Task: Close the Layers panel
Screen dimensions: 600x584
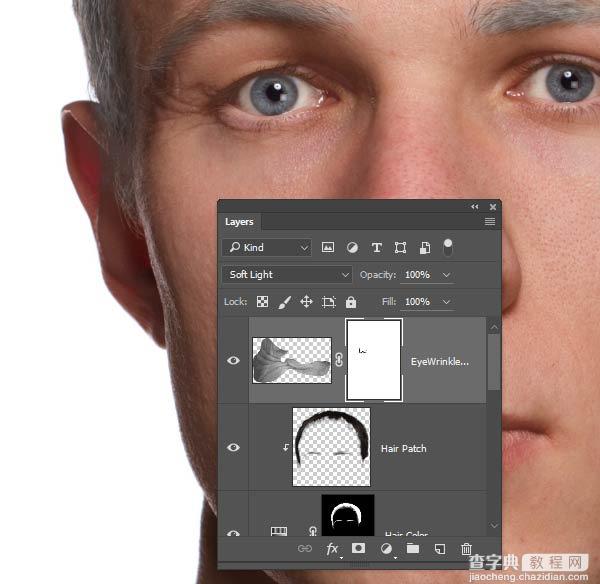Action: [x=493, y=207]
